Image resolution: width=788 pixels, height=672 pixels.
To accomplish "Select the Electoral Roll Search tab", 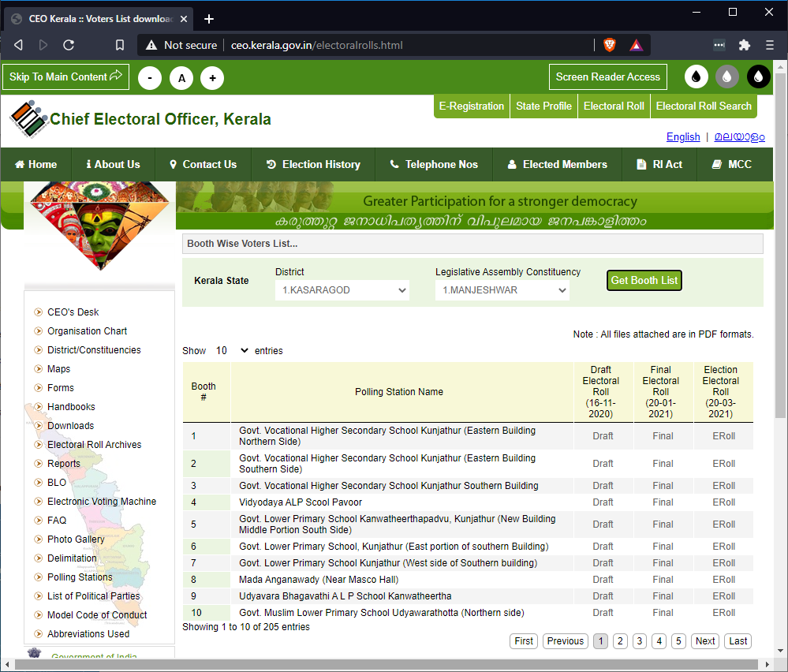I will 703,106.
